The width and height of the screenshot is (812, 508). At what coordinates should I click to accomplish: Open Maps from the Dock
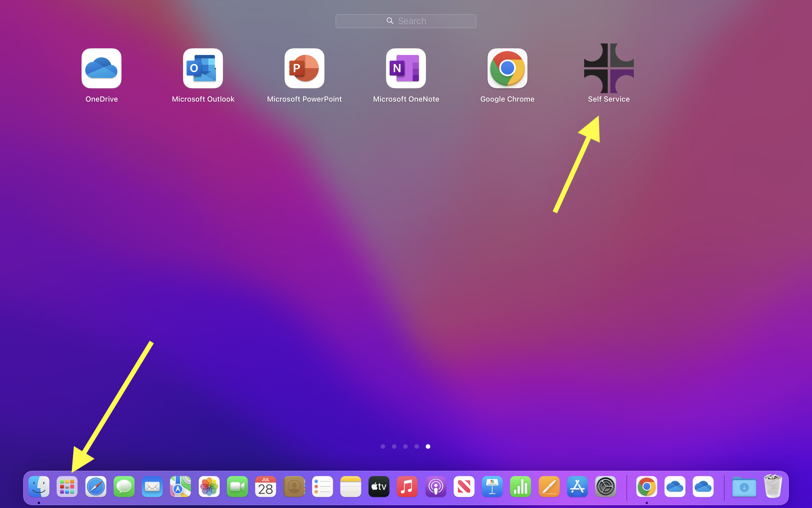click(180, 487)
